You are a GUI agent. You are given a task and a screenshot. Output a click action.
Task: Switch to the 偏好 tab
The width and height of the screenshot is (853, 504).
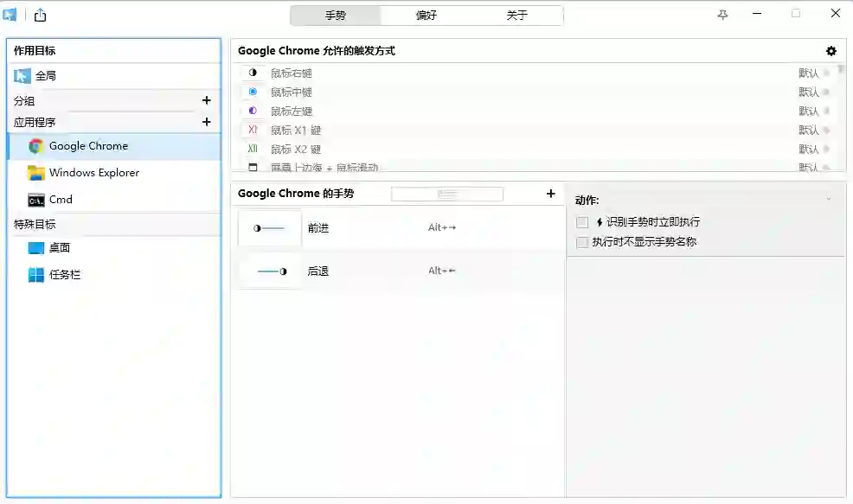tap(426, 16)
